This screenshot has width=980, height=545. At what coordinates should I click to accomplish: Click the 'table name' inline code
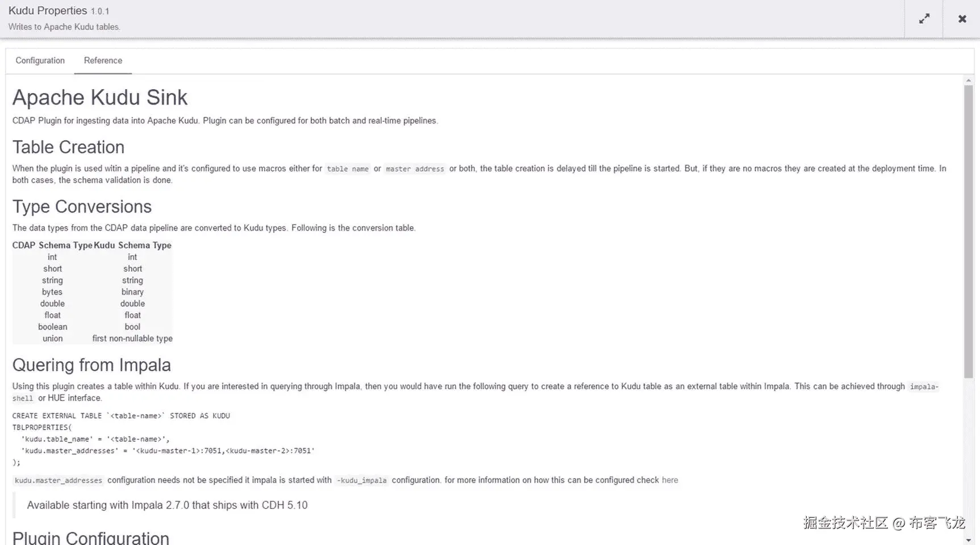348,169
